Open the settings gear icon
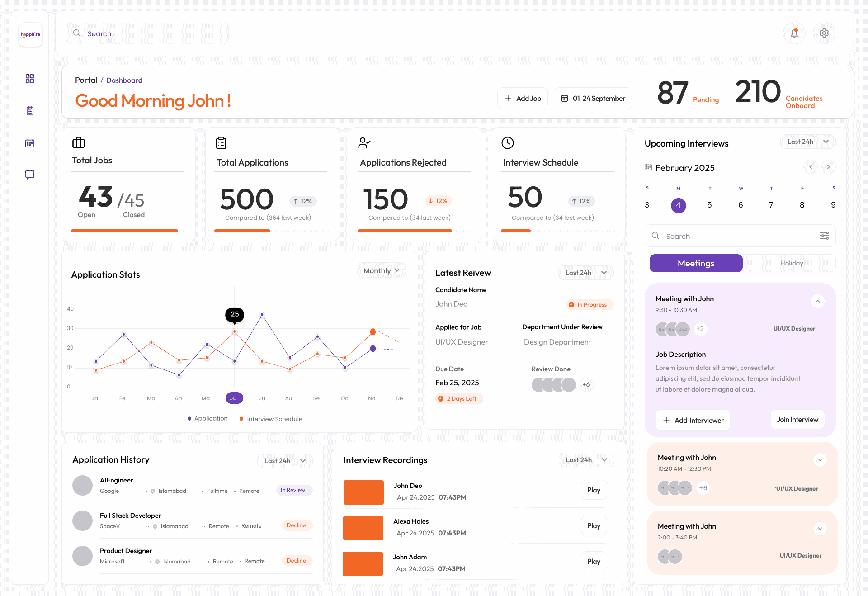This screenshot has height=596, width=868. pos(824,33)
